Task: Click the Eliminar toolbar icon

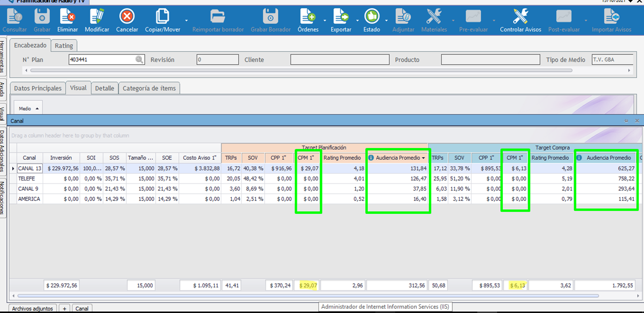Action: [67, 17]
